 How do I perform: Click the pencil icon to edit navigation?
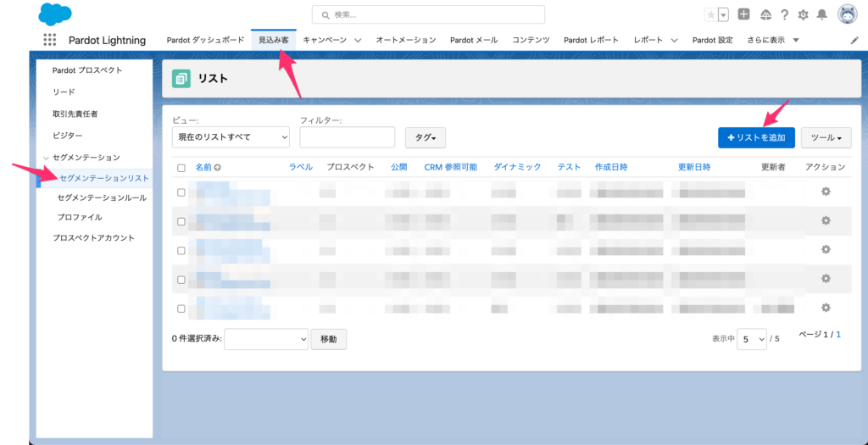point(854,41)
